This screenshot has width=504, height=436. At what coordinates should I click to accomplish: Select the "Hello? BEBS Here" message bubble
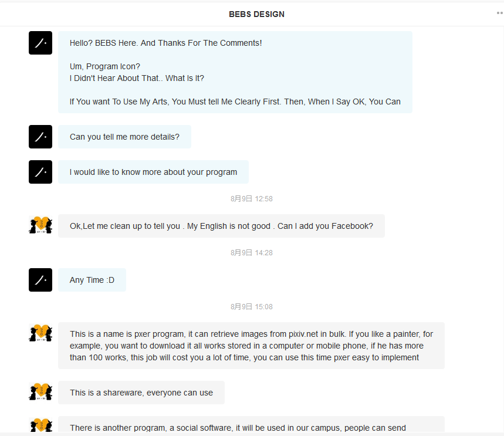235,72
